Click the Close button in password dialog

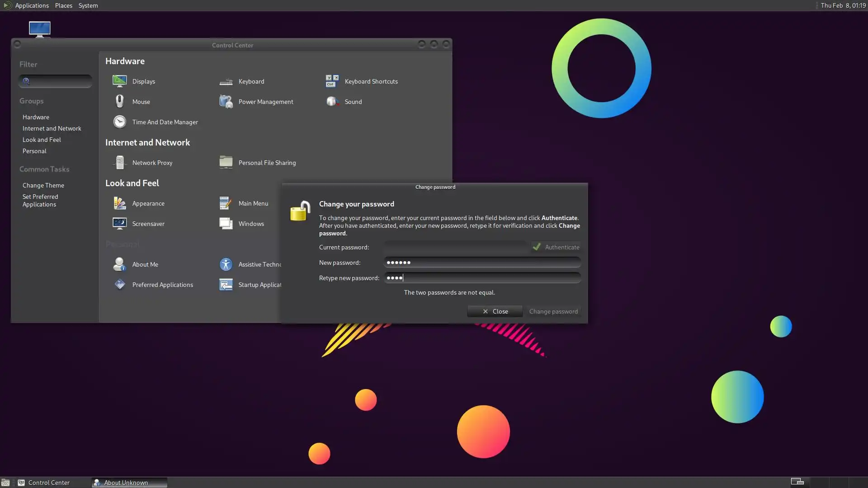(x=495, y=311)
